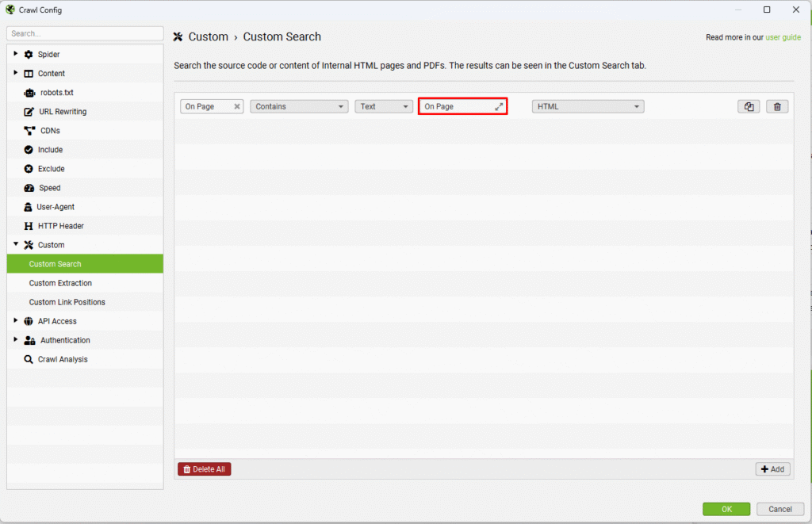This screenshot has height=524, width=812.
Task: Click the trash icon to delete row
Action: coord(777,106)
